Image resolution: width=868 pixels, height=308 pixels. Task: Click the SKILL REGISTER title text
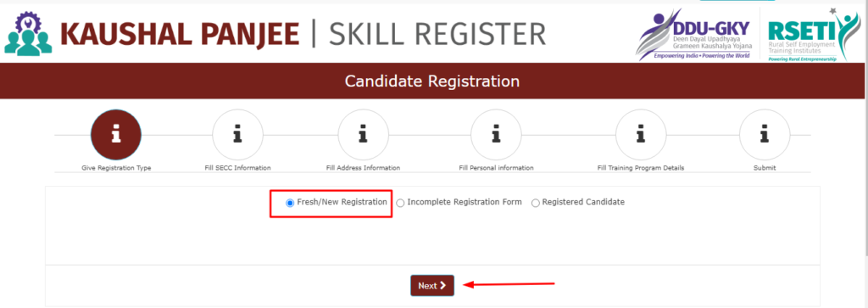tap(437, 34)
